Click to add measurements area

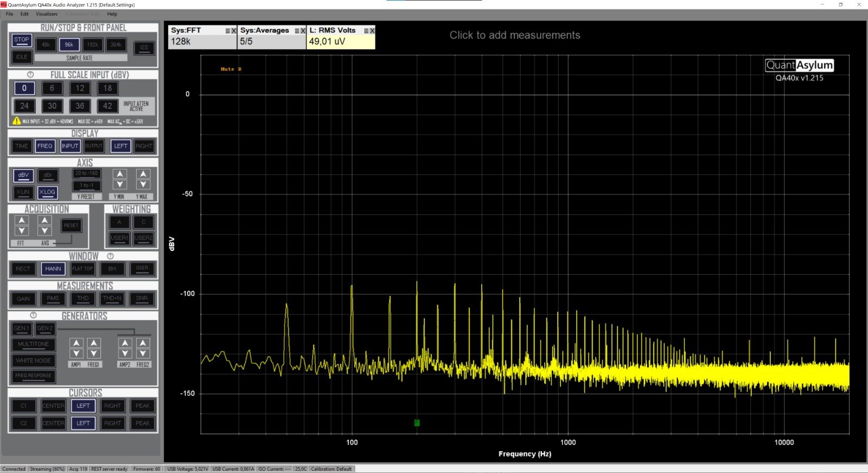(515, 35)
